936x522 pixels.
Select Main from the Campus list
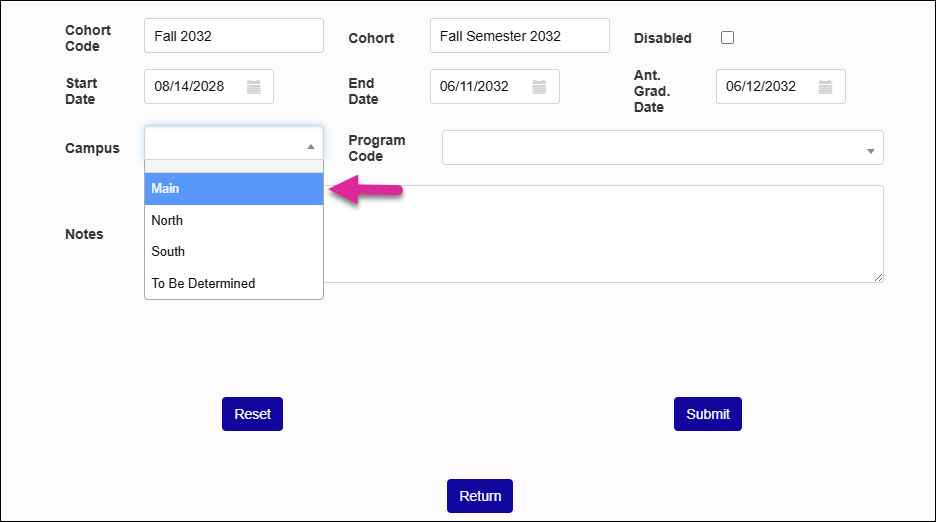[x=234, y=189]
